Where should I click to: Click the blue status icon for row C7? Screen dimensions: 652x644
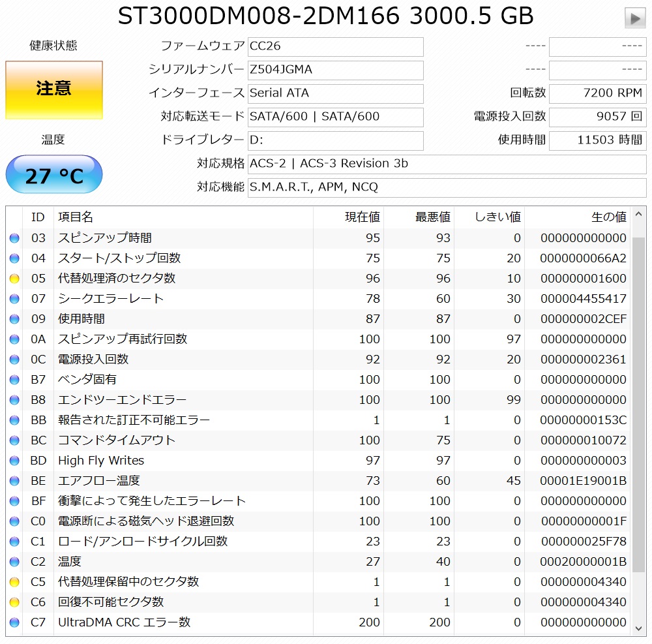pos(14,622)
